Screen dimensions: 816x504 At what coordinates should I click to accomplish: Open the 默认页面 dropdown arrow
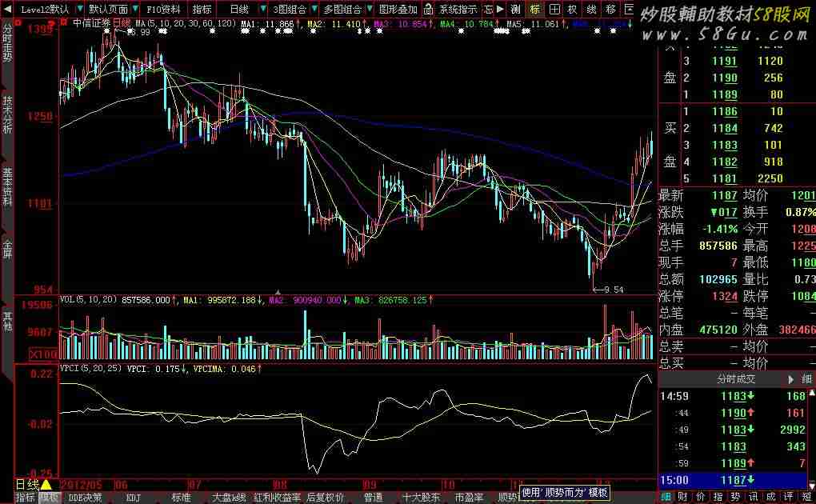[135, 9]
